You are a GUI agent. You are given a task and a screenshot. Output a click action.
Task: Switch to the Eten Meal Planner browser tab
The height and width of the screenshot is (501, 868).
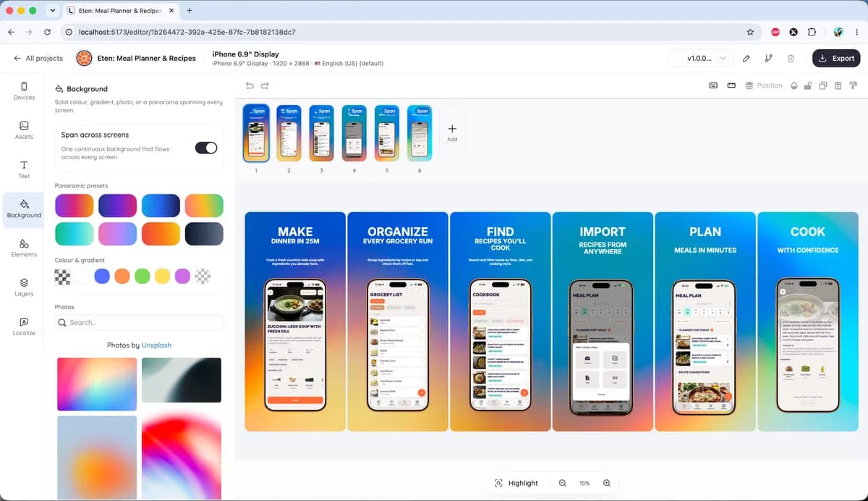119,11
